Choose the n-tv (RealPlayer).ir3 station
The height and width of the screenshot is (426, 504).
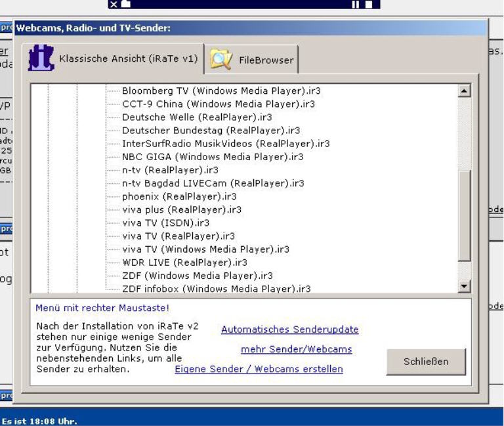[170, 170]
